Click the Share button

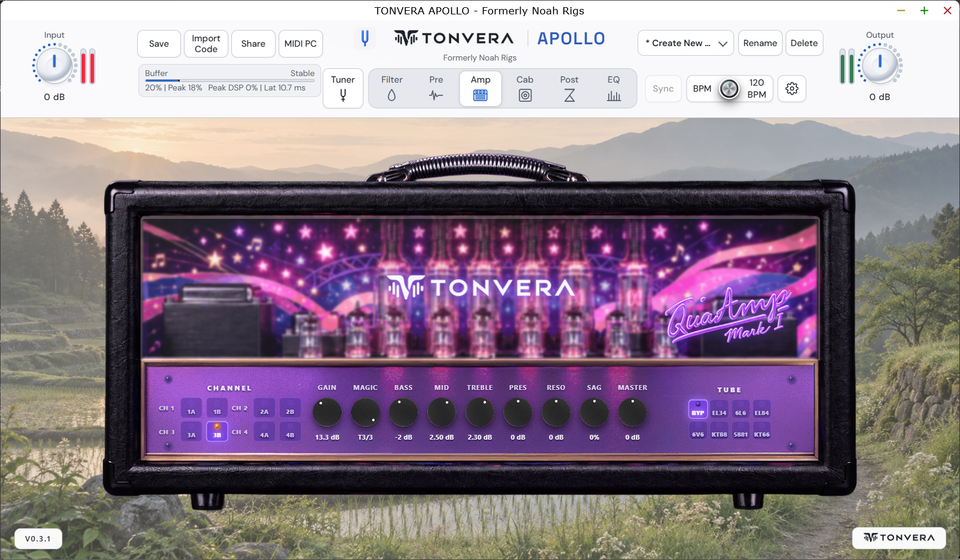tap(253, 44)
